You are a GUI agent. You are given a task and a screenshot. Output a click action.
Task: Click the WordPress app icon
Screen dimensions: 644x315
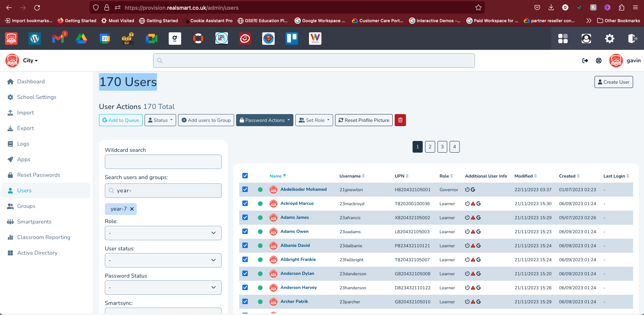[x=35, y=38]
